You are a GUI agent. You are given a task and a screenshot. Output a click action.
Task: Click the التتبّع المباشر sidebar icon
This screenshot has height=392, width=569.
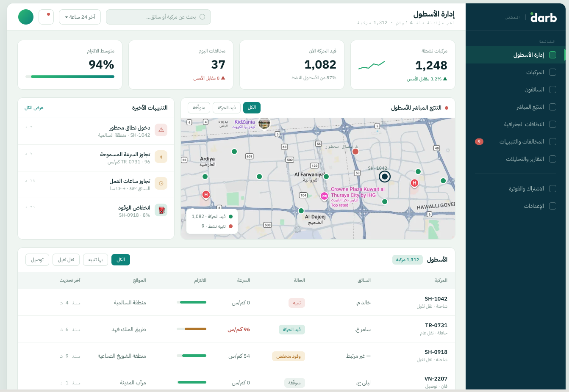click(552, 107)
